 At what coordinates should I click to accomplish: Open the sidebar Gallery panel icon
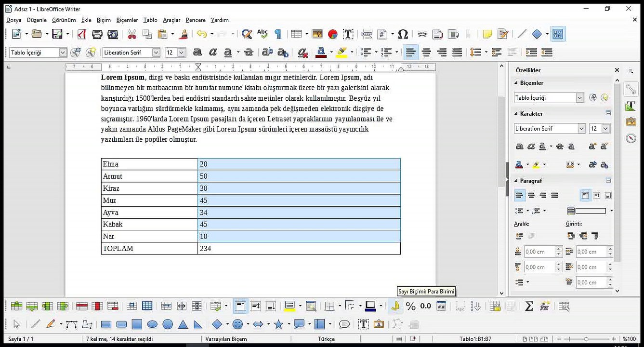[631, 121]
